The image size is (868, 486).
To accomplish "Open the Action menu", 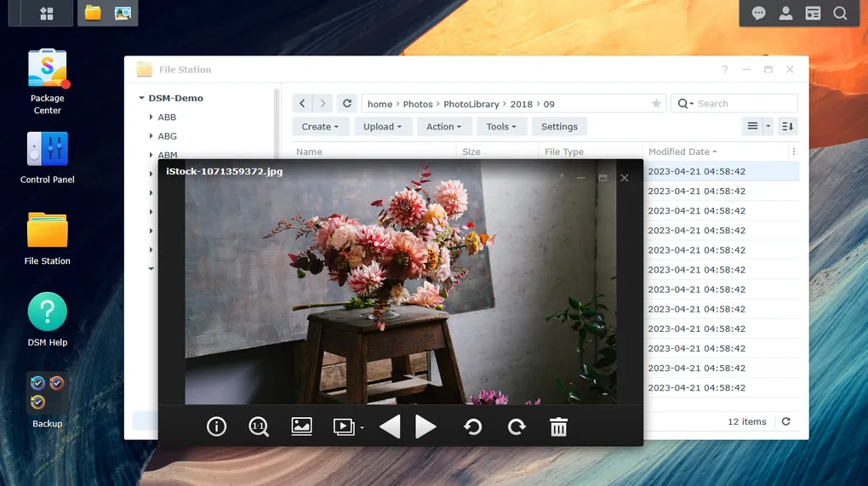I will coord(443,127).
